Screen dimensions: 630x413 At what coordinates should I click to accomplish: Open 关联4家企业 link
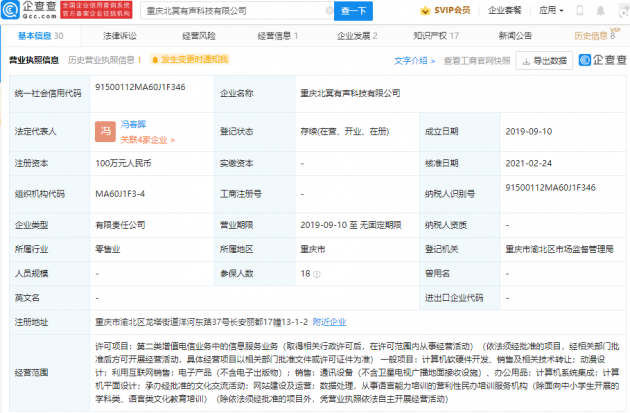[147, 140]
